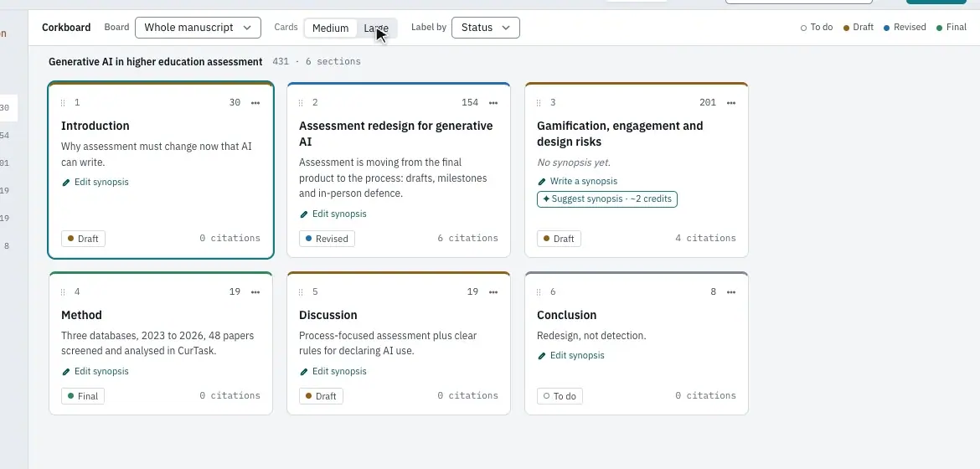Select Medium card size
The width and height of the screenshot is (980, 469).
[331, 28]
